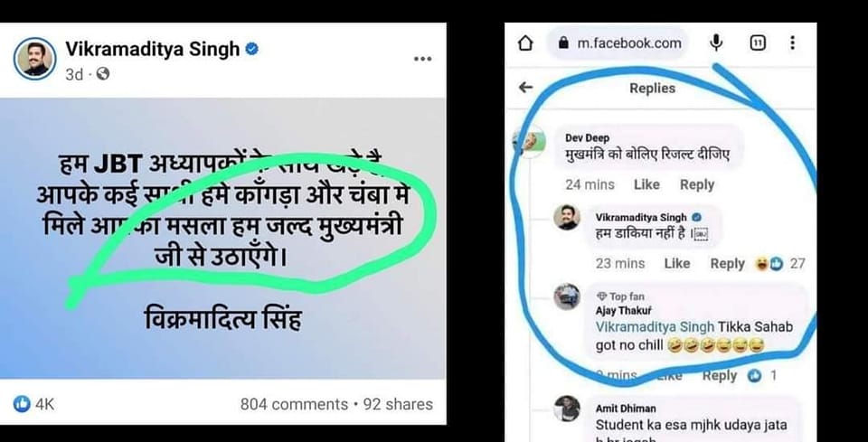868x442 pixels.
Task: Open Amit Dhiman's profile avatar
Action: pos(567,409)
